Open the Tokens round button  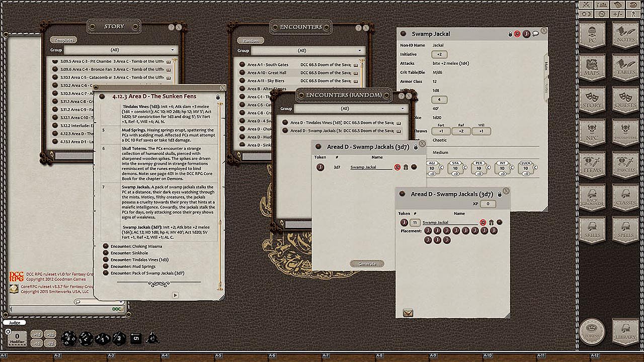coord(592,331)
